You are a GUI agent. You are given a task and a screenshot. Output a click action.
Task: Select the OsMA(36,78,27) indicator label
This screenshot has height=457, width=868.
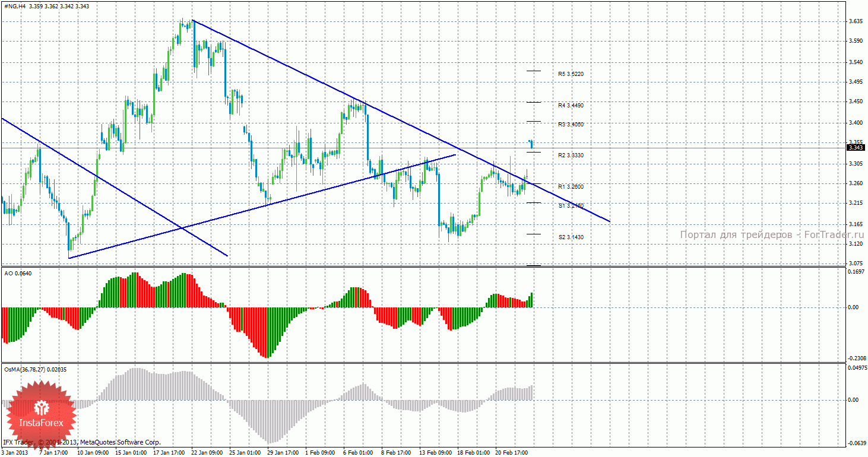36,370
